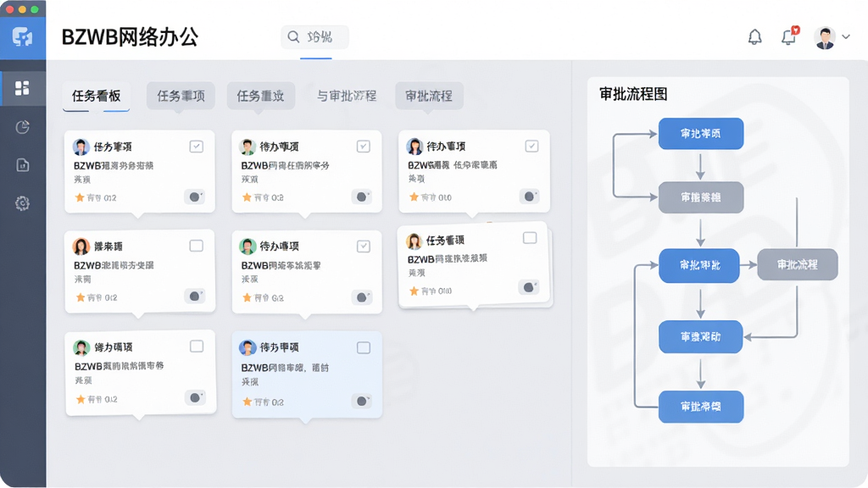Uncheck the checkbox on top-left task card

click(x=196, y=147)
